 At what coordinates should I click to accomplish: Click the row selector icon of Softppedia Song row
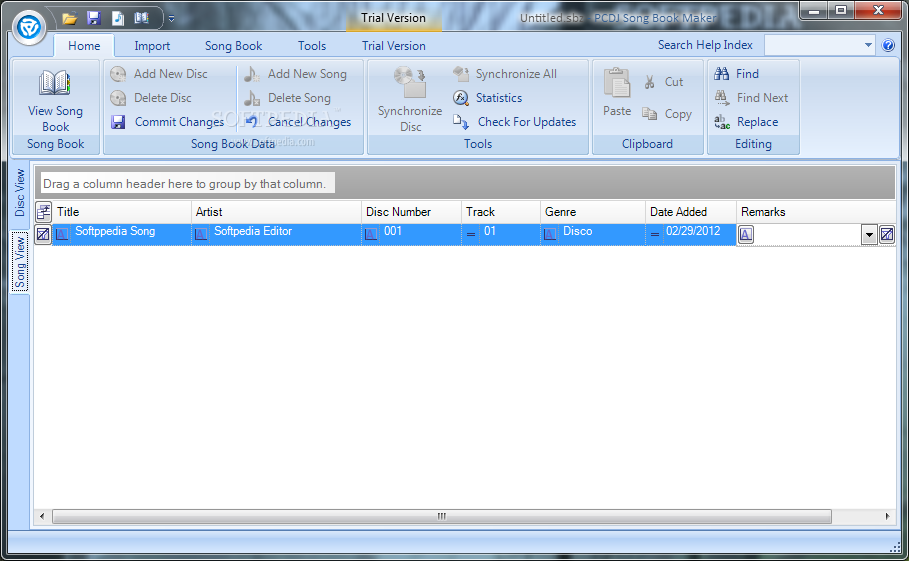43,234
